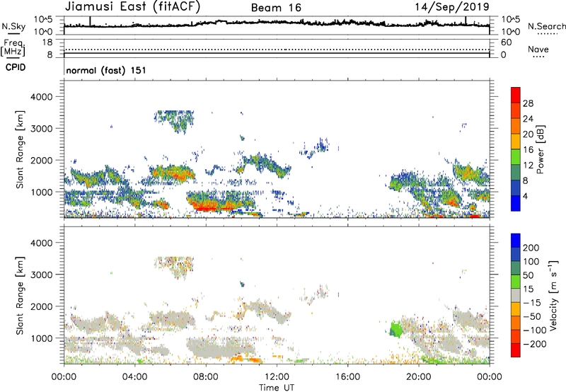Click '3000' on velocity panel range axis
Screen dimensions: 566x392
coord(42,275)
